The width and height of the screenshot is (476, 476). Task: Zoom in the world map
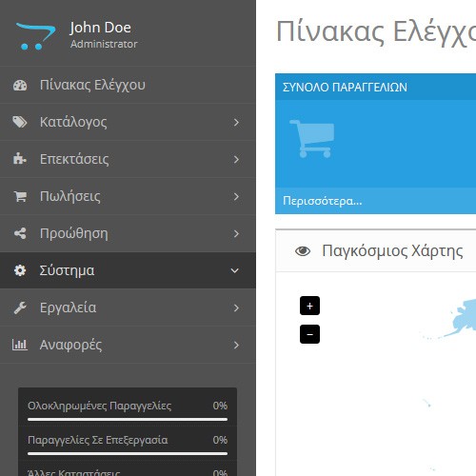tap(309, 306)
